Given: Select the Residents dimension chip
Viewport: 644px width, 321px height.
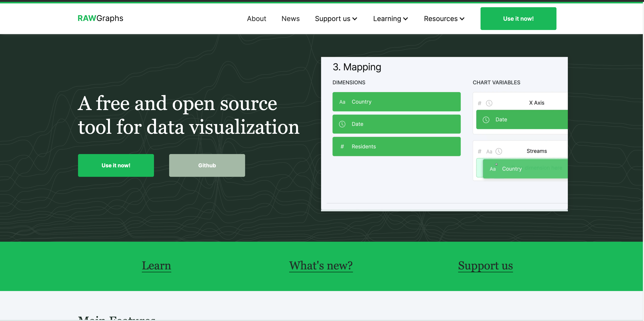Looking at the screenshot, I should pyautogui.click(x=396, y=147).
